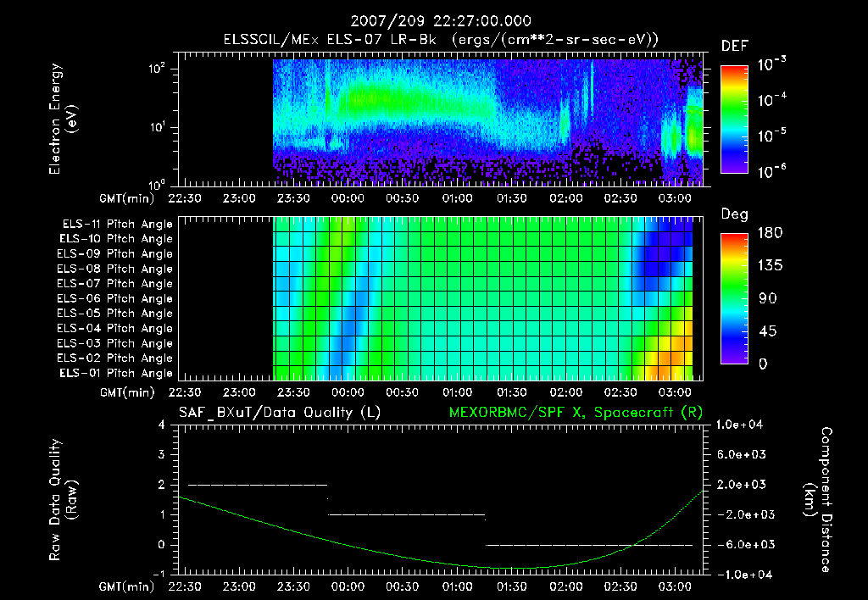Screen dimensions: 868x600
Task: Click the -1 tick on data quality axis
Action: [159, 575]
